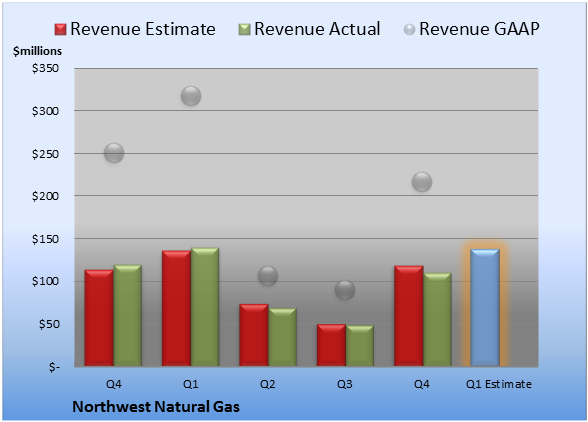This screenshot has height=422, width=588.
Task: Click the $100 axis value
Action: coord(45,281)
